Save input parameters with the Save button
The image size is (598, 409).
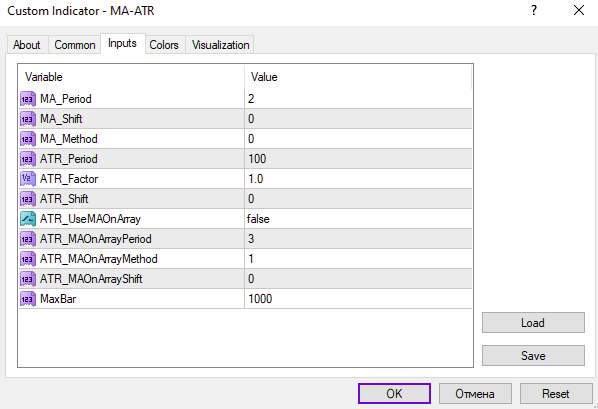[x=533, y=356]
